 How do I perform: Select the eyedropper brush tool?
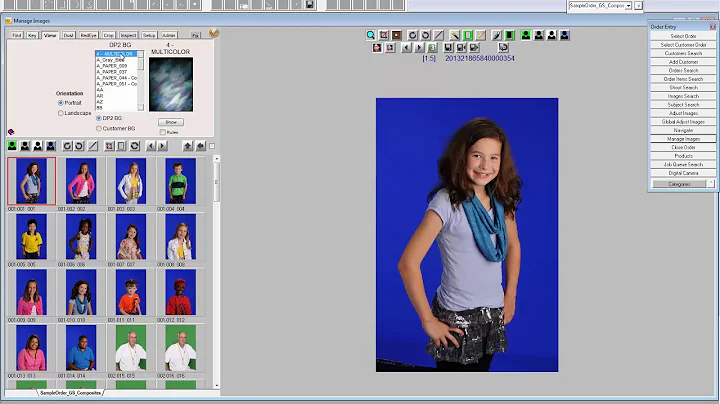click(496, 35)
